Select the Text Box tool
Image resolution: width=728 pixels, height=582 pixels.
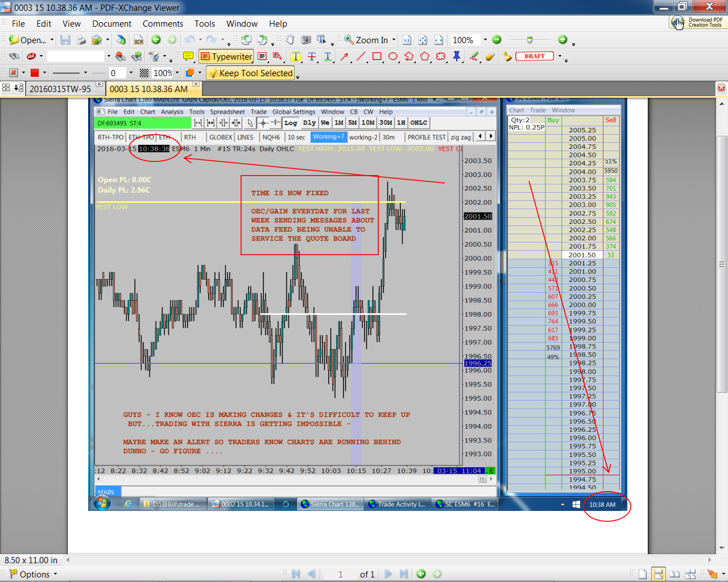tap(262, 56)
